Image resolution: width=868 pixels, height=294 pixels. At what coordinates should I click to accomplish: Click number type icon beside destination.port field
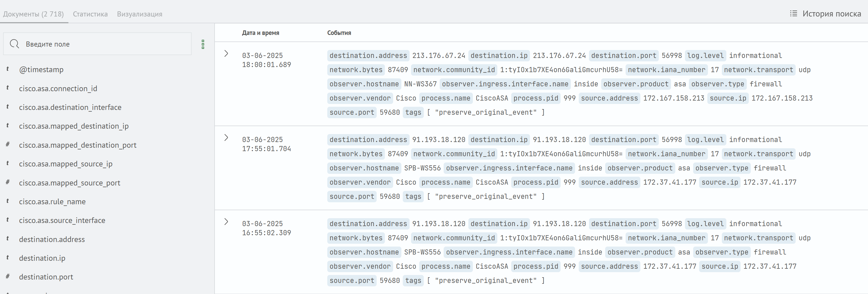pos(7,276)
